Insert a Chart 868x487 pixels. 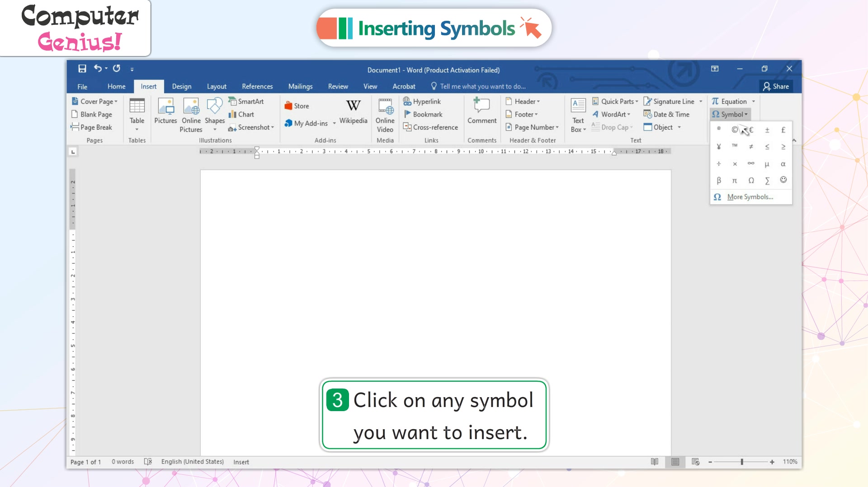click(241, 114)
